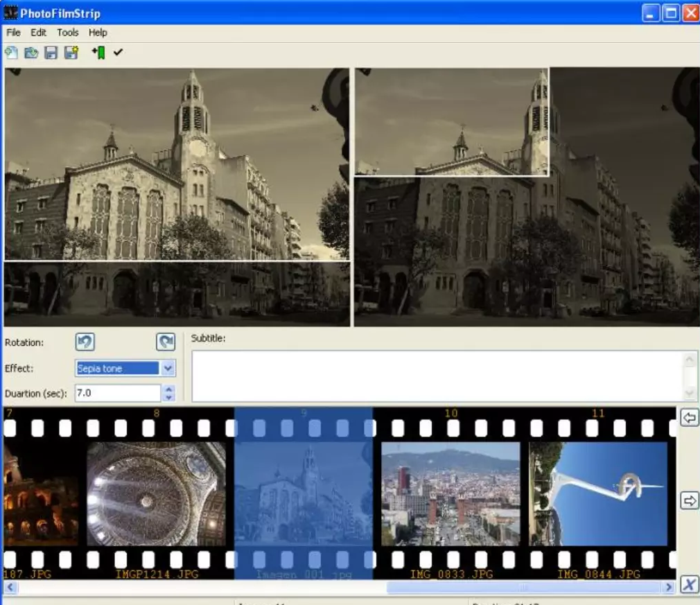Viewport: 700px width, 605px height.
Task: Move picture right with arrow button
Action: [x=689, y=500]
